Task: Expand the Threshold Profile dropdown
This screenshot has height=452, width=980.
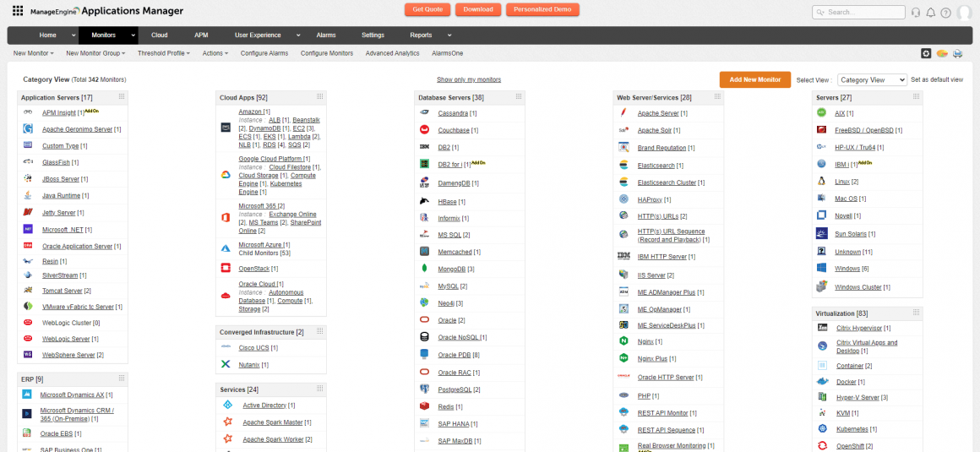Action: [x=163, y=53]
